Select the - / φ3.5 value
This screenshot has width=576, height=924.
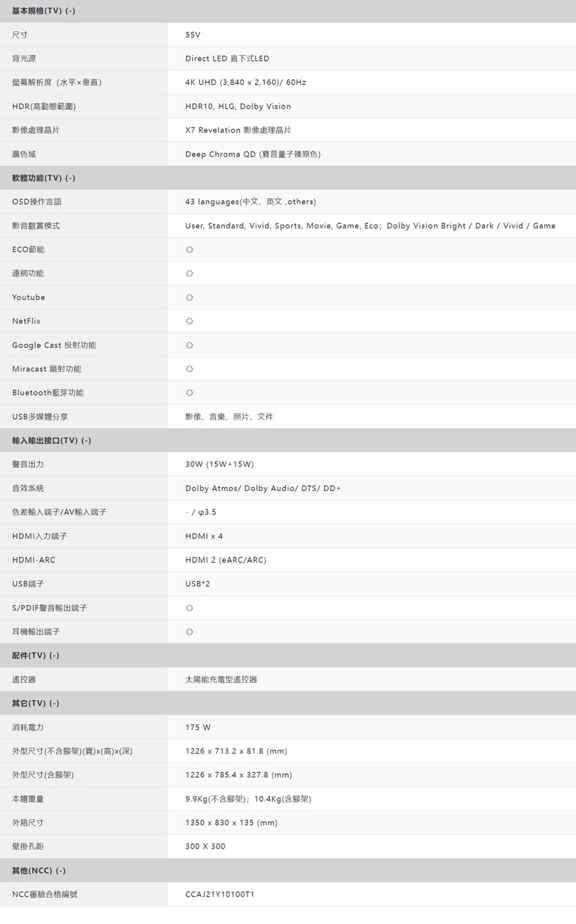click(200, 512)
